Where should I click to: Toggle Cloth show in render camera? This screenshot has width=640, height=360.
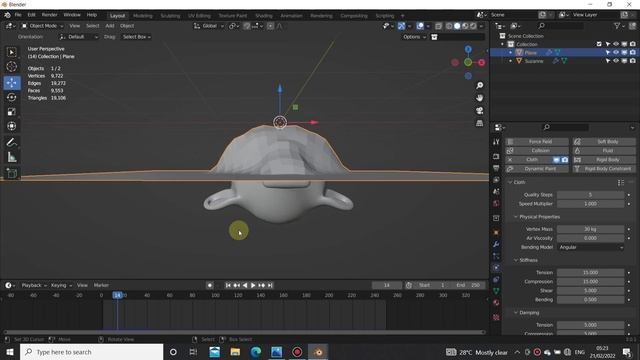pyautogui.click(x=564, y=160)
